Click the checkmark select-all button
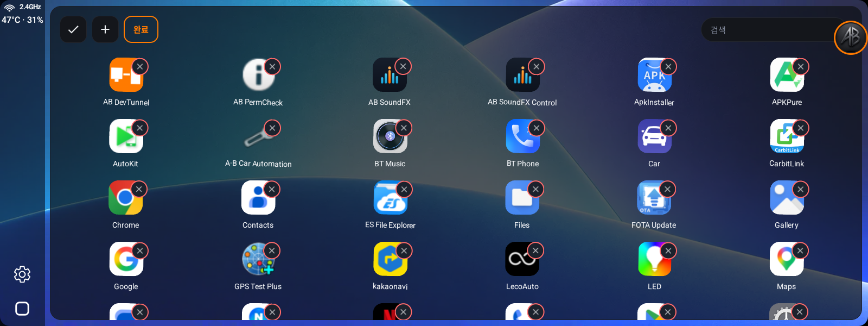The image size is (868, 326). coord(73,29)
